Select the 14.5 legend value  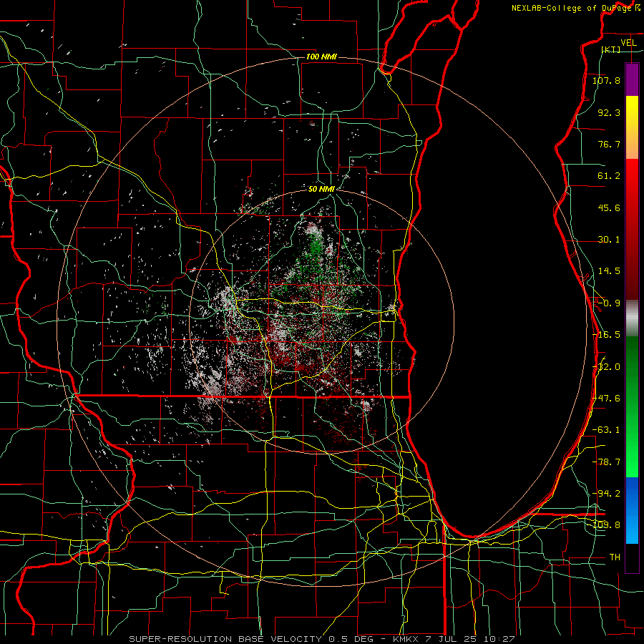coord(609,271)
